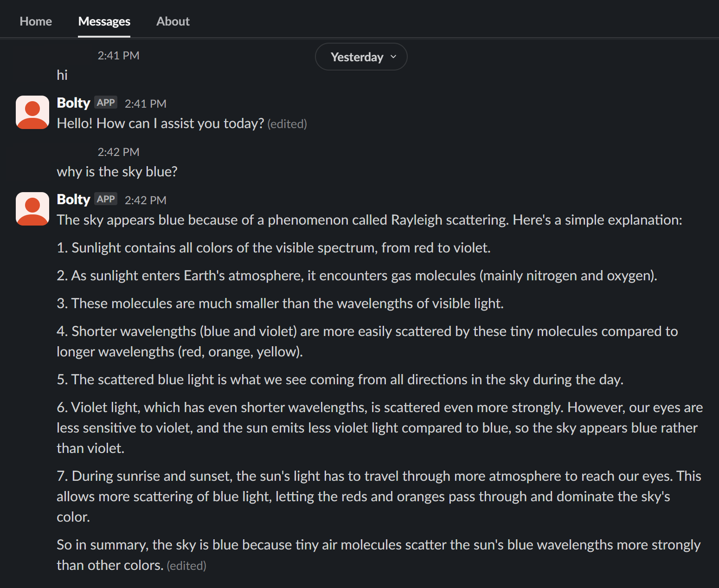Open the About tab
Image resolution: width=719 pixels, height=588 pixels.
[173, 21]
